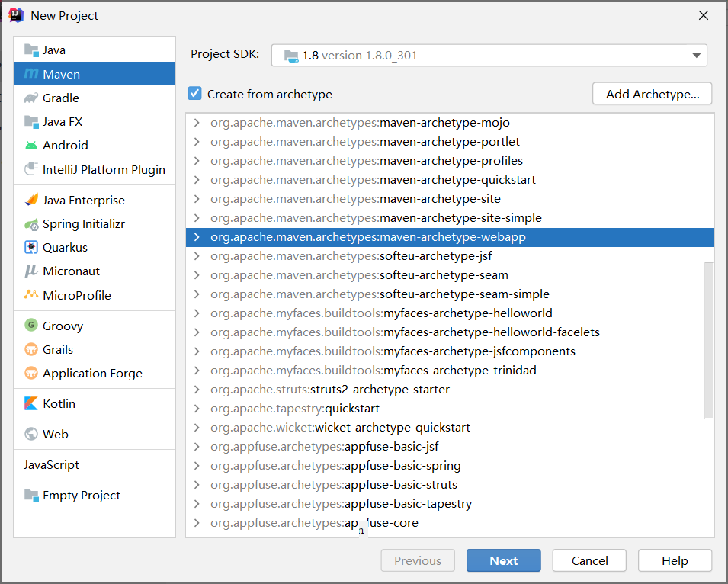Expand myfaces-archetype-helloworld chevron
Viewport: 728px width, 584px height.
click(x=197, y=313)
